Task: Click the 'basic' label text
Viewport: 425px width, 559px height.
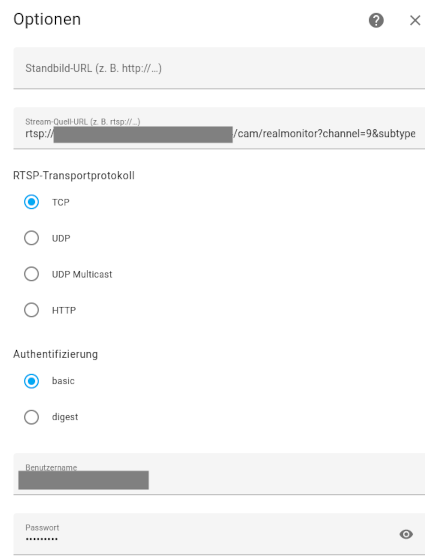Action: tap(63, 381)
